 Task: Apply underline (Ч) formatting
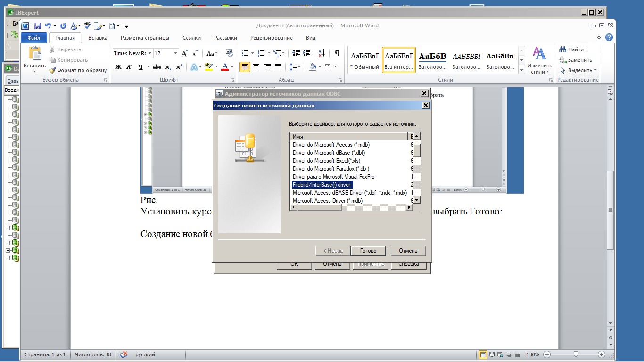[140, 67]
